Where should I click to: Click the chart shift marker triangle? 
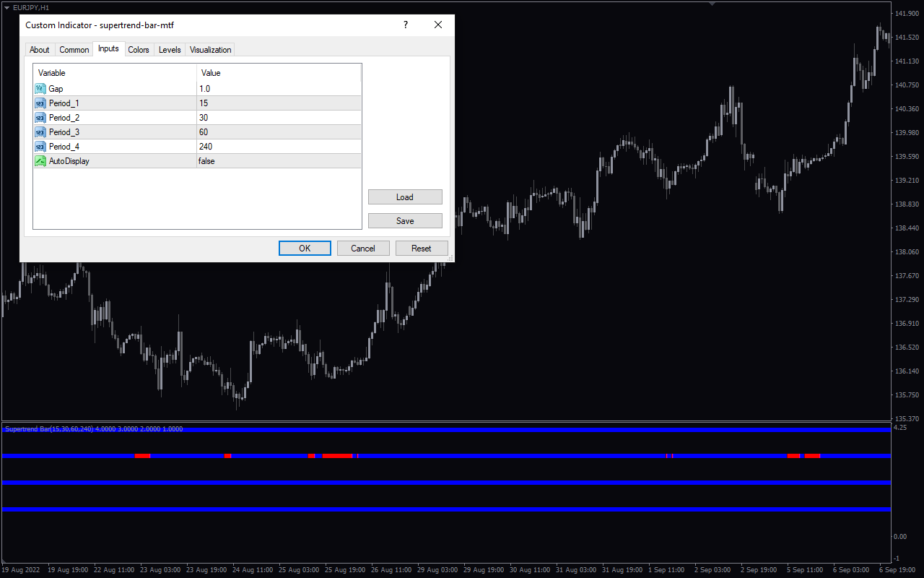[712, 4]
